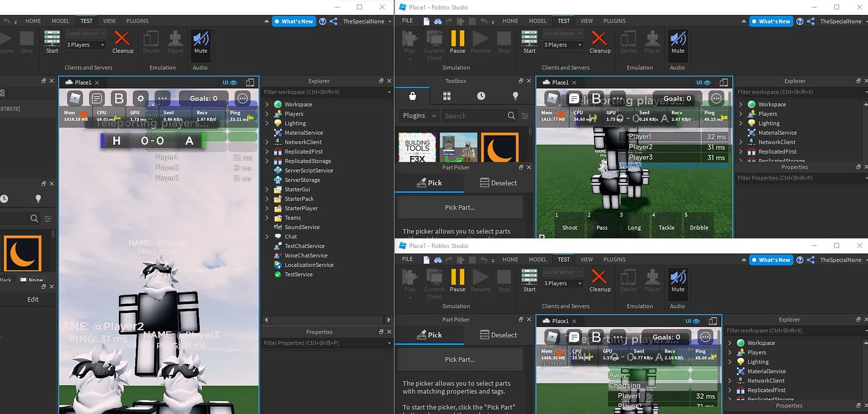
Task: Click Toolbox filter sliders icon
Action: (525, 116)
